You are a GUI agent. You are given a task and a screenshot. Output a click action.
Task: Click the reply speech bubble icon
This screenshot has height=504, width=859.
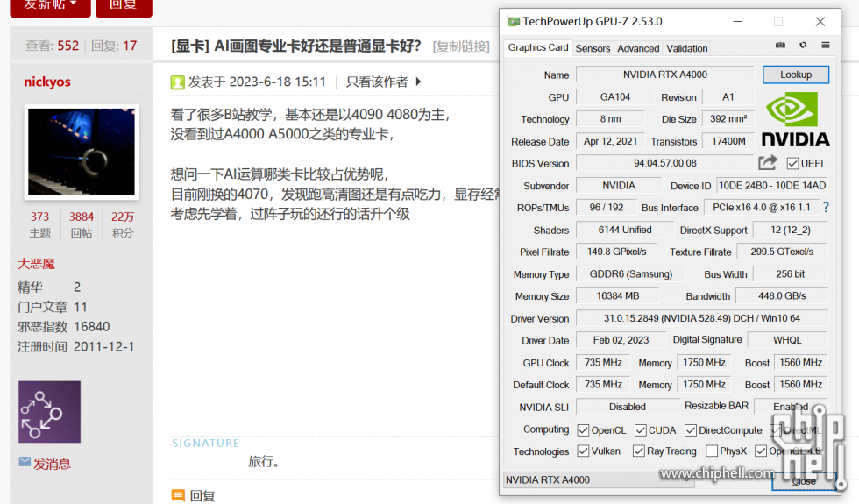pyautogui.click(x=178, y=495)
